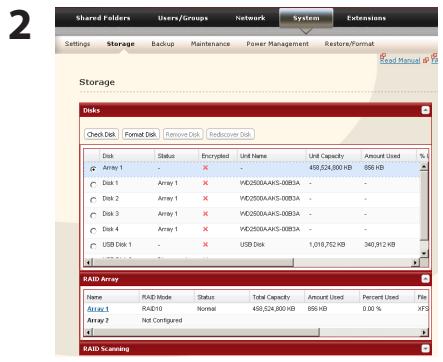This screenshot has width=443, height=362.
Task: Select the System tab
Action: (x=306, y=18)
